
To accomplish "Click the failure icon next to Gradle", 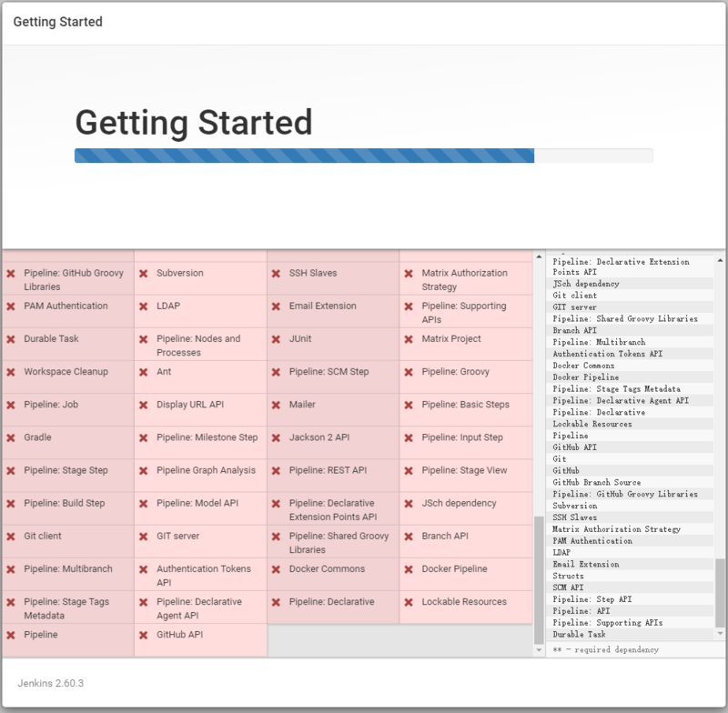I will click(x=12, y=437).
